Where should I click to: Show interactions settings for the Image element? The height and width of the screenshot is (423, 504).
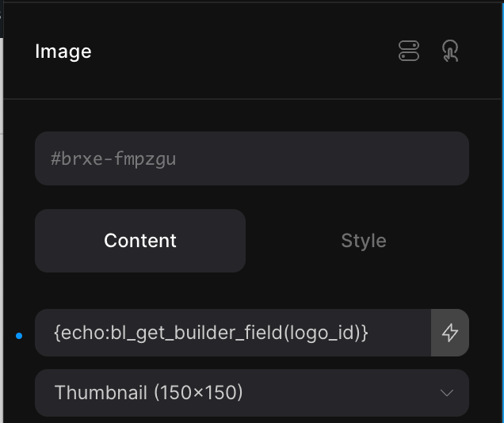click(450, 51)
